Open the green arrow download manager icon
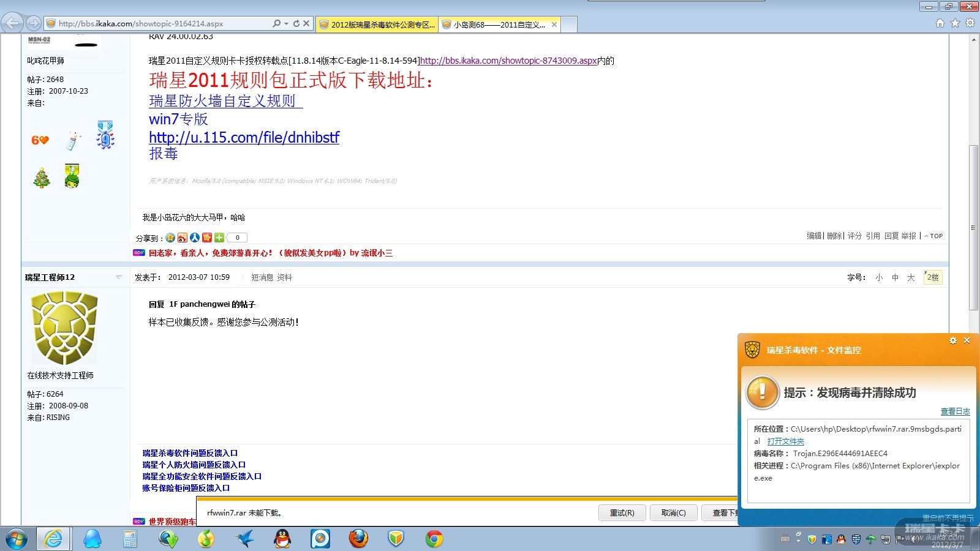This screenshot has height=551, width=980. point(168,539)
